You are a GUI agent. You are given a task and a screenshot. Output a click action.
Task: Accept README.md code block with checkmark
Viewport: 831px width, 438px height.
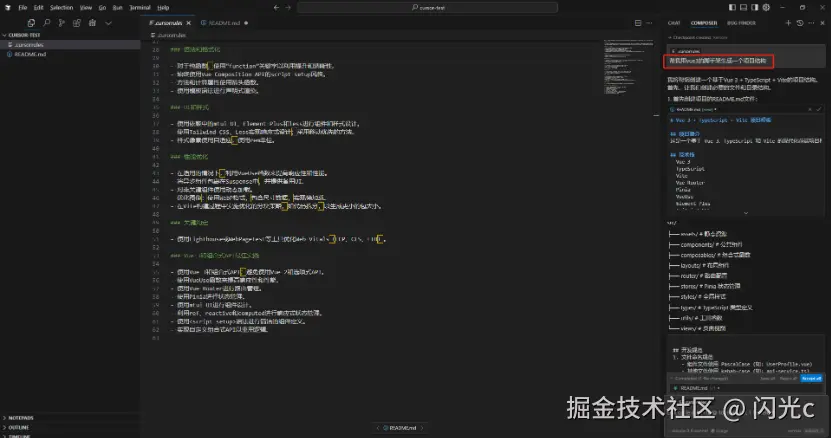[818, 109]
